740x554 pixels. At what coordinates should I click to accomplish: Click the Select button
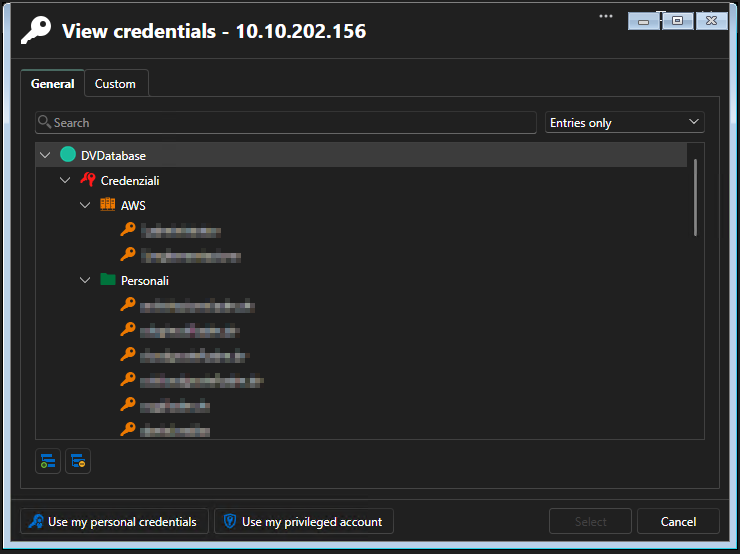pos(590,521)
